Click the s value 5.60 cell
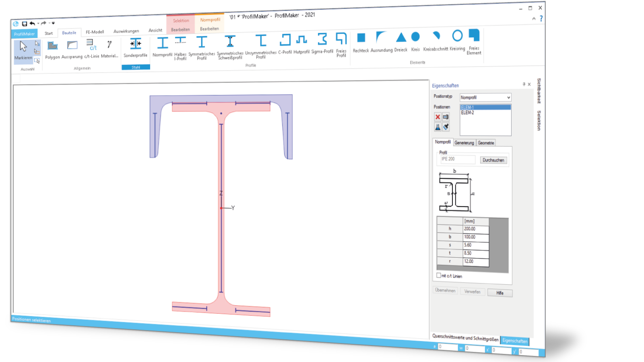This screenshot has width=644, height=362. point(476,245)
